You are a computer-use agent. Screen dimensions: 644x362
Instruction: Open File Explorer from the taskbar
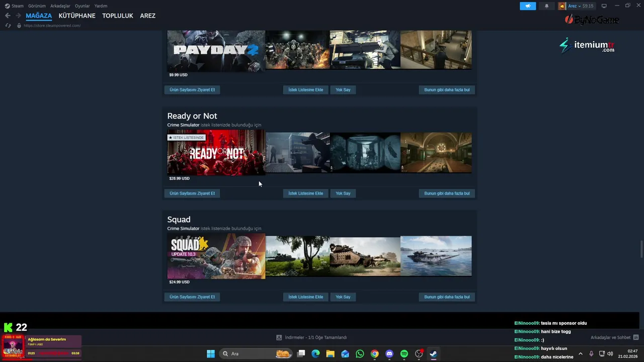[x=330, y=353]
